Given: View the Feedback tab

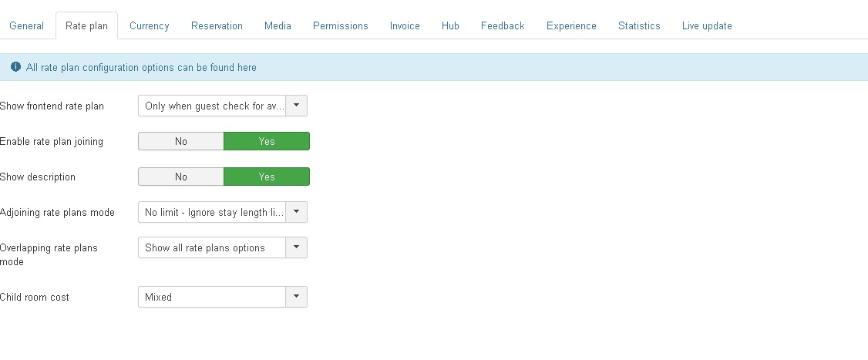Looking at the screenshot, I should (503, 25).
